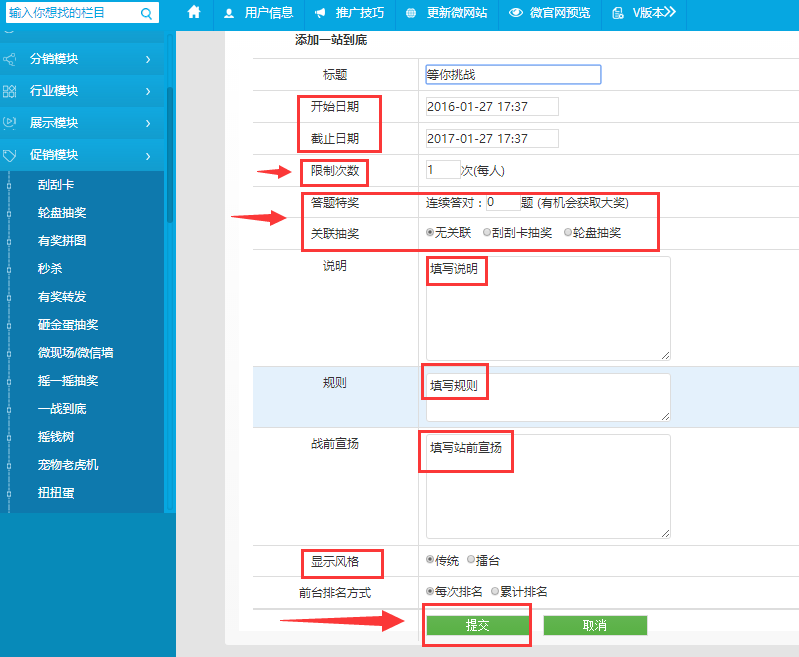Click the green 取消 button
Image resolution: width=799 pixels, height=657 pixels.
coord(595,625)
